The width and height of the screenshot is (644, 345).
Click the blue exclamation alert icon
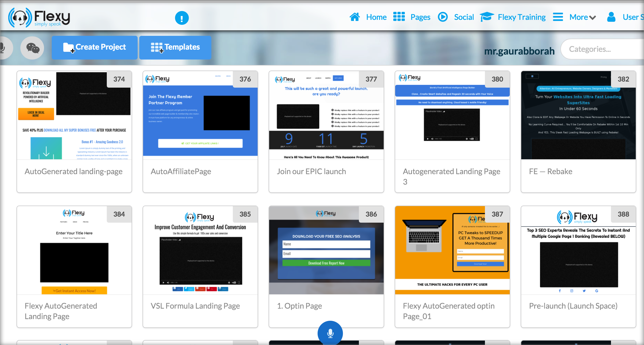(182, 18)
